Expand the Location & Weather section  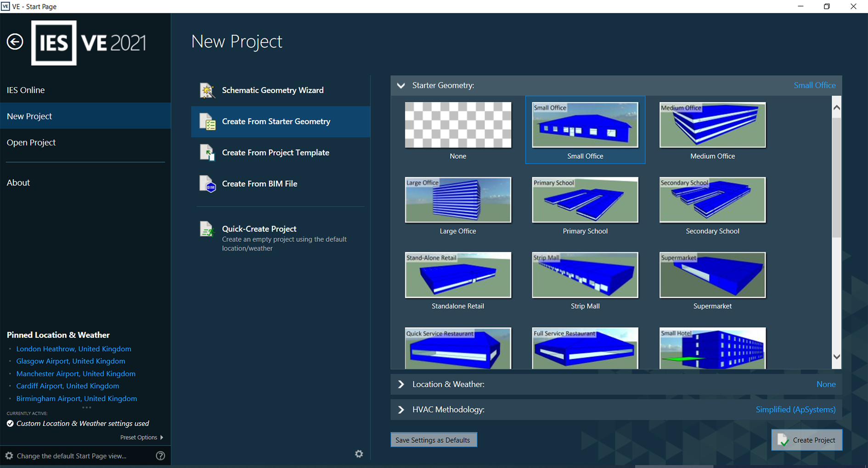pyautogui.click(x=401, y=384)
